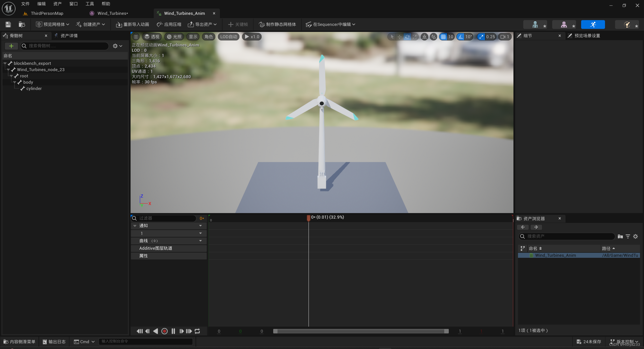Click the 制作静态网格体 button
This screenshot has height=349, width=644.
(277, 24)
